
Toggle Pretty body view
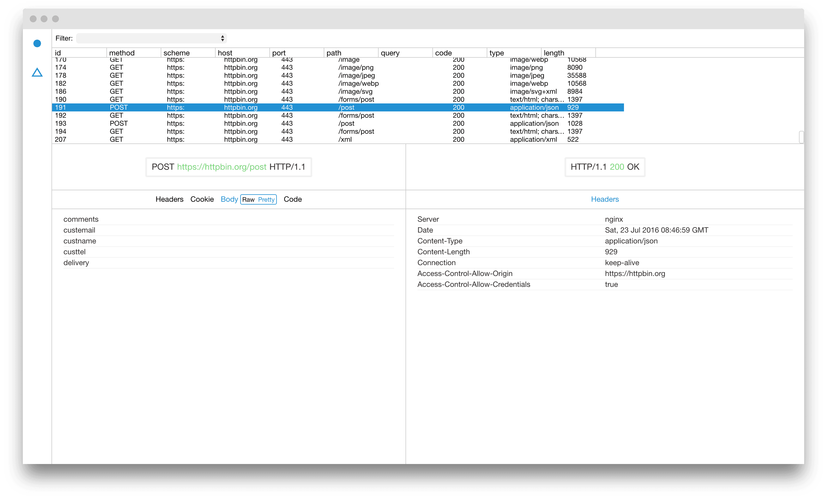pyautogui.click(x=266, y=199)
